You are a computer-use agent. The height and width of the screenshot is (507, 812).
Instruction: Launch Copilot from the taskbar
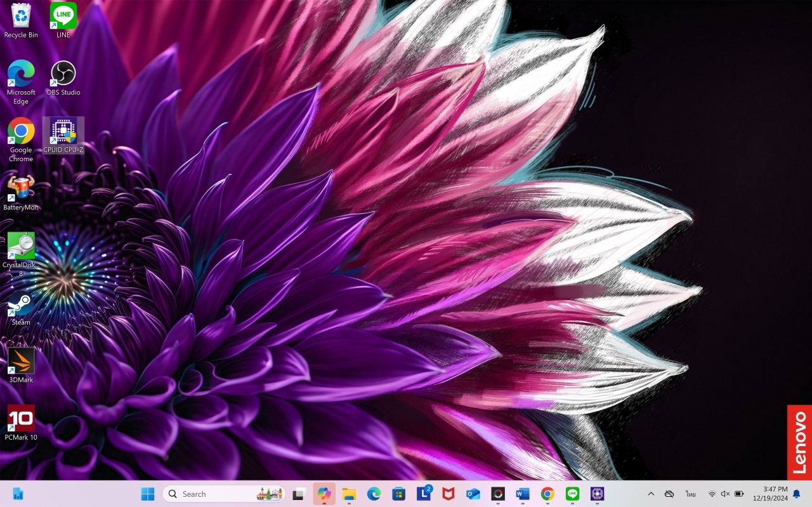(324, 494)
